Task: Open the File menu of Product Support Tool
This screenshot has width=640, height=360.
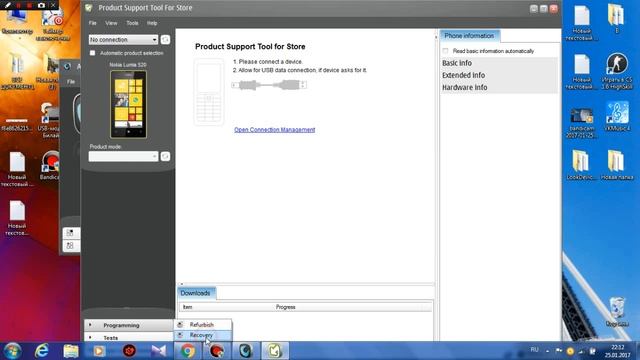Action: pyautogui.click(x=93, y=23)
